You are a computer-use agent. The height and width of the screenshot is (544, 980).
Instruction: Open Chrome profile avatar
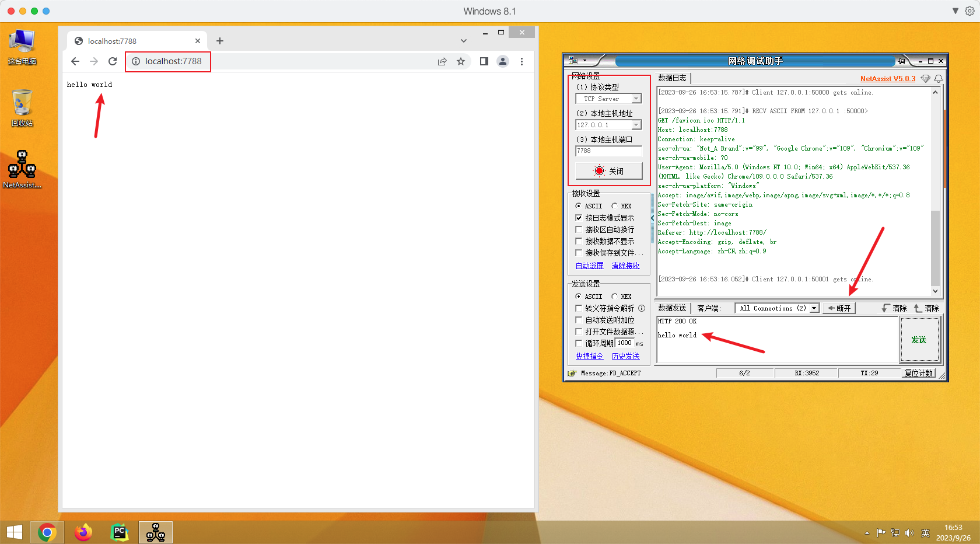503,61
